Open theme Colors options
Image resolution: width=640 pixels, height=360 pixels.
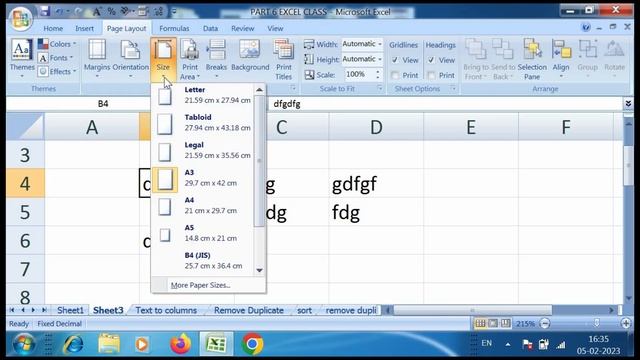tap(58, 44)
